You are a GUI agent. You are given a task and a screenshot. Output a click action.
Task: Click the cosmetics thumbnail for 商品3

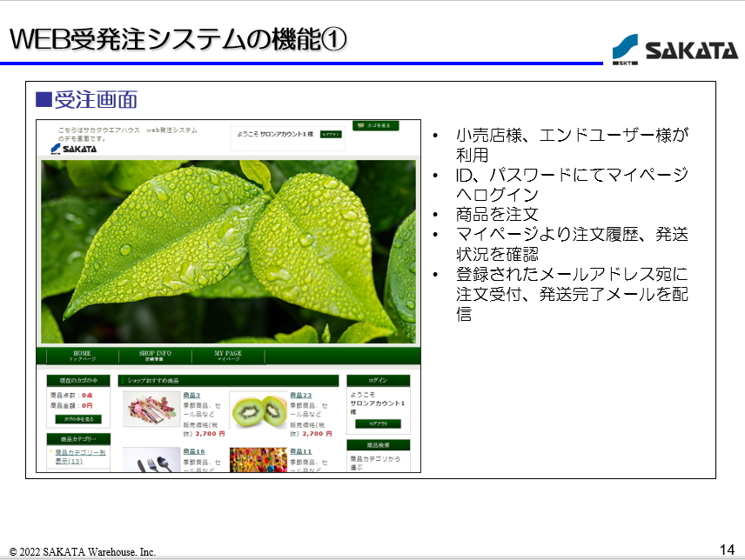click(151, 410)
